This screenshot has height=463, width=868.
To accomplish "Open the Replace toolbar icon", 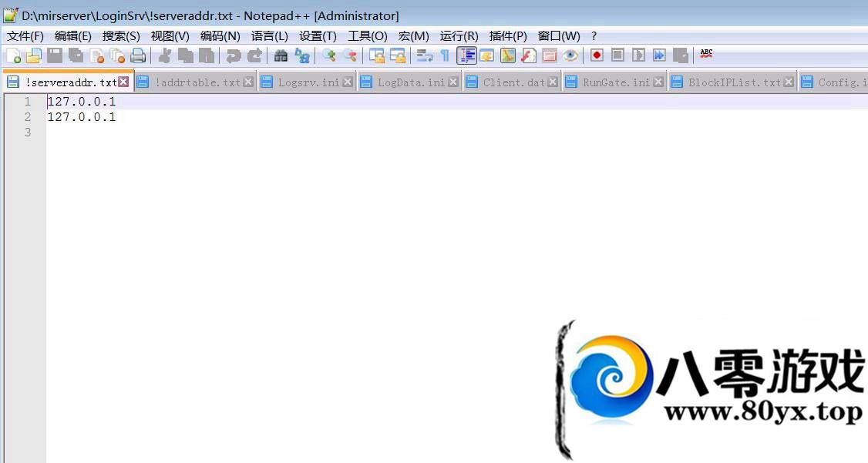I will pyautogui.click(x=301, y=55).
